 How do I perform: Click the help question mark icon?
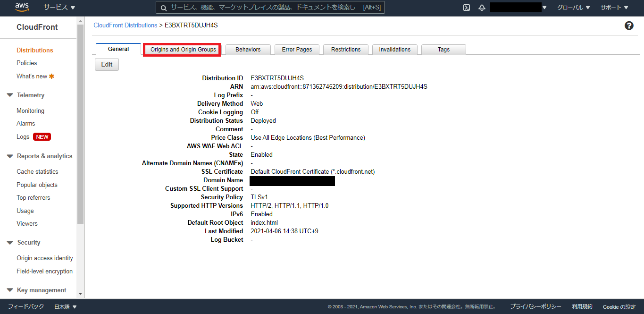point(629,26)
